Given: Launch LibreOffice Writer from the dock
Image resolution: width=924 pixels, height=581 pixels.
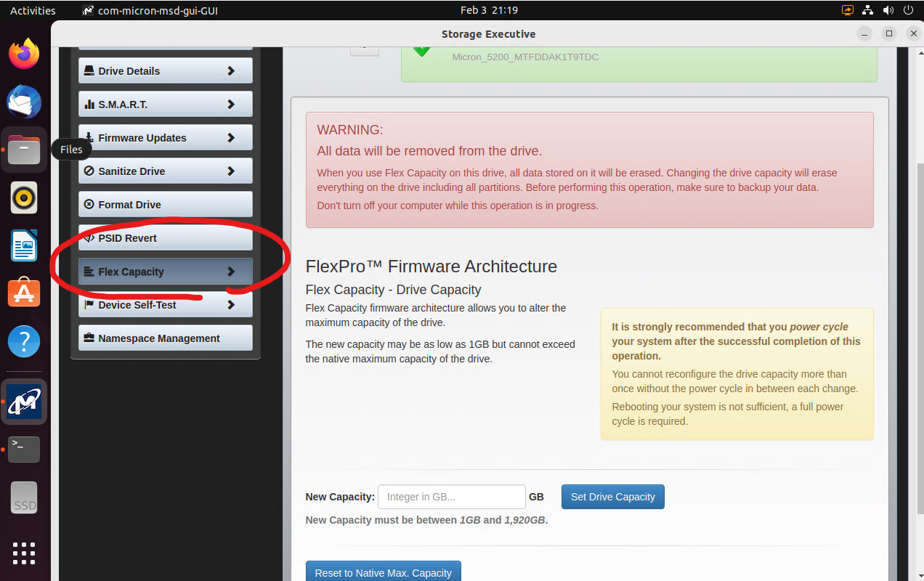Looking at the screenshot, I should click(x=24, y=245).
